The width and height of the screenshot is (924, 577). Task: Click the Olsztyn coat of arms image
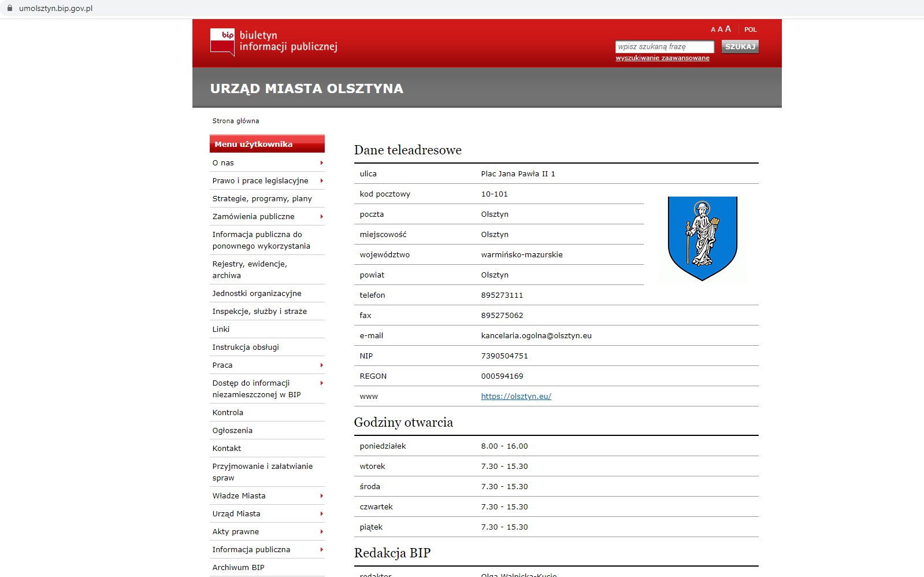pos(702,238)
